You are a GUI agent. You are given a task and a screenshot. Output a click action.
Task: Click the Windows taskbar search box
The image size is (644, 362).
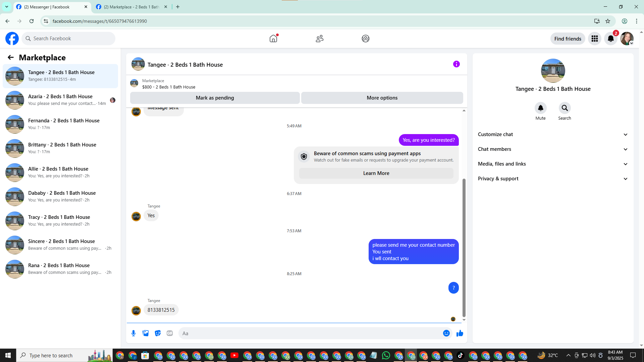[64, 355]
